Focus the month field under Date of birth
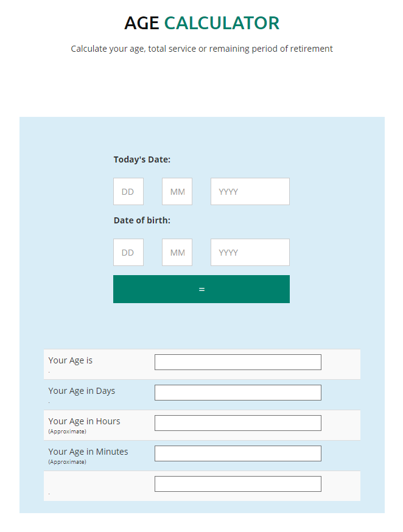The image size is (403, 532). click(177, 253)
